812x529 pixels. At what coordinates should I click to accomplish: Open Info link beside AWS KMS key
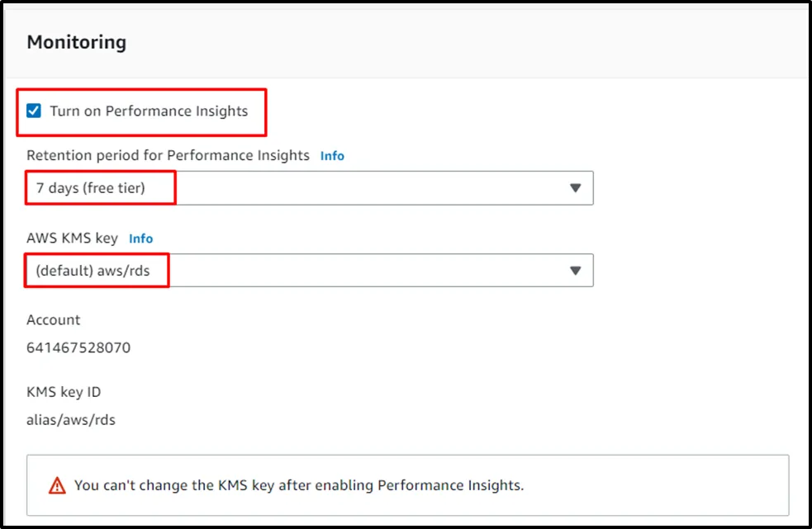click(x=140, y=238)
